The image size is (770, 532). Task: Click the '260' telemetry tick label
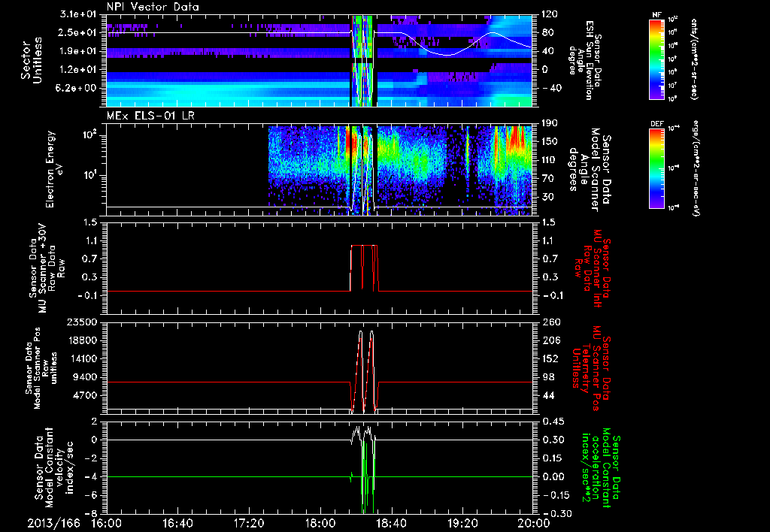[550, 322]
